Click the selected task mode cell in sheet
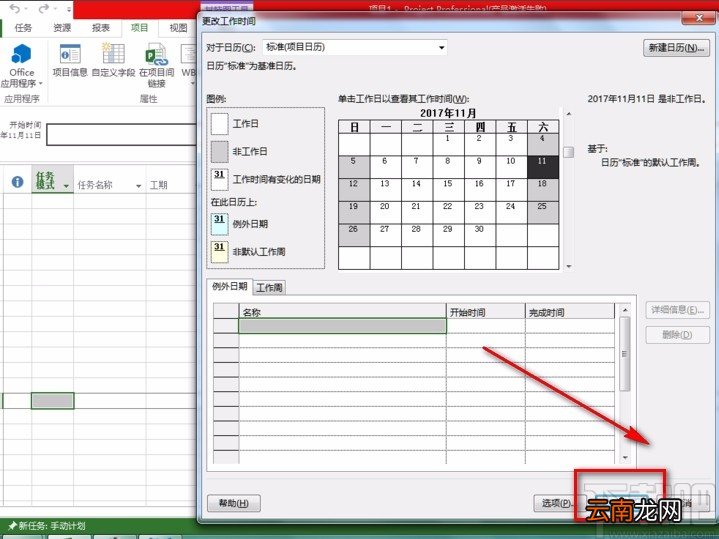 click(x=52, y=400)
